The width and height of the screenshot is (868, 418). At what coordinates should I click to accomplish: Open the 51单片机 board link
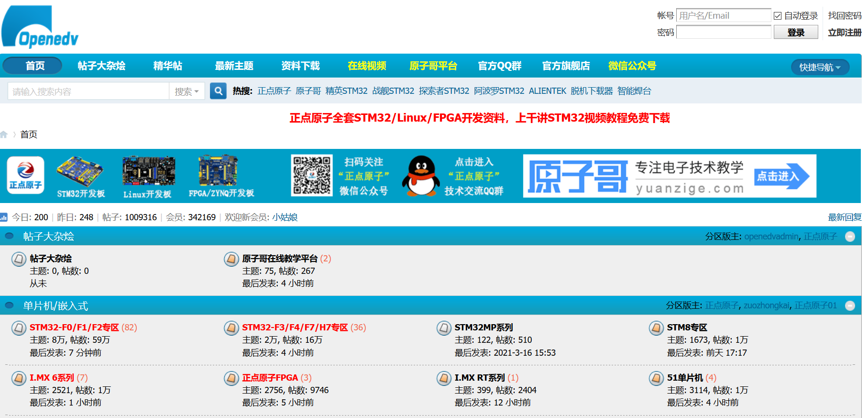point(685,378)
